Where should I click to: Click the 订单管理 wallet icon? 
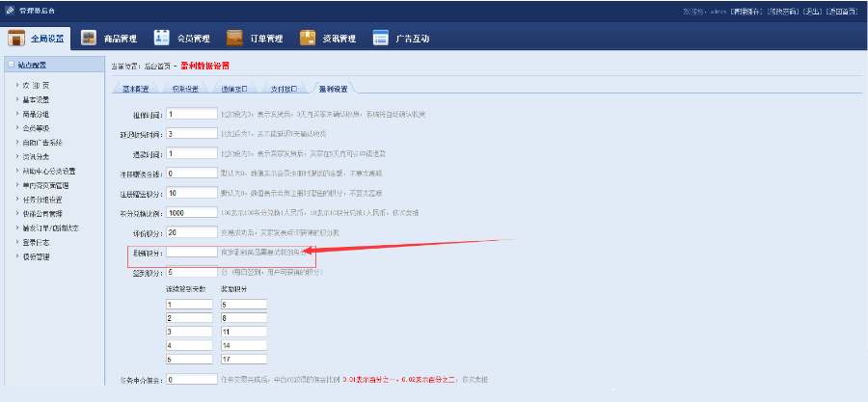point(234,39)
